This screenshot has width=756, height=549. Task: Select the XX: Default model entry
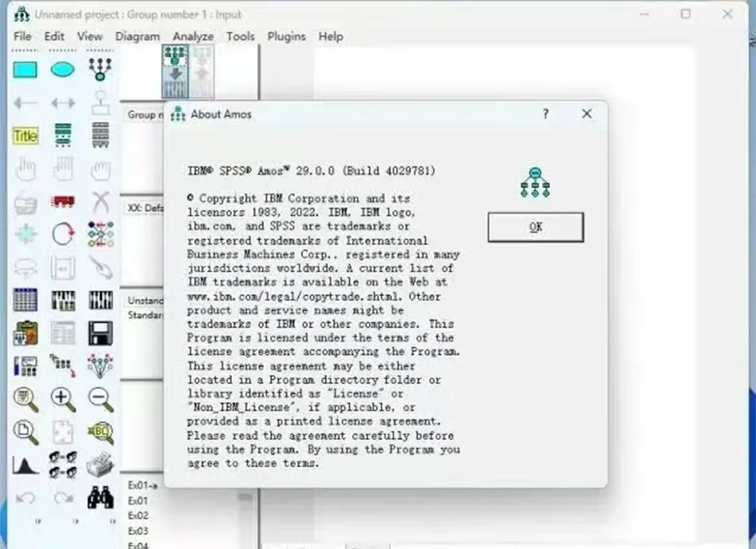[x=145, y=208]
